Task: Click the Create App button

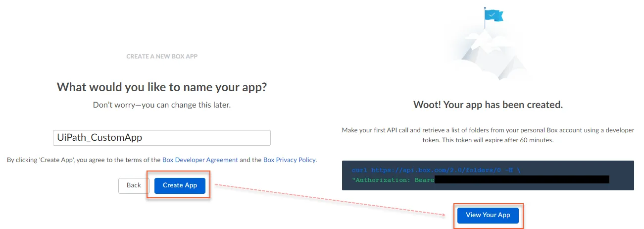Action: tap(180, 185)
